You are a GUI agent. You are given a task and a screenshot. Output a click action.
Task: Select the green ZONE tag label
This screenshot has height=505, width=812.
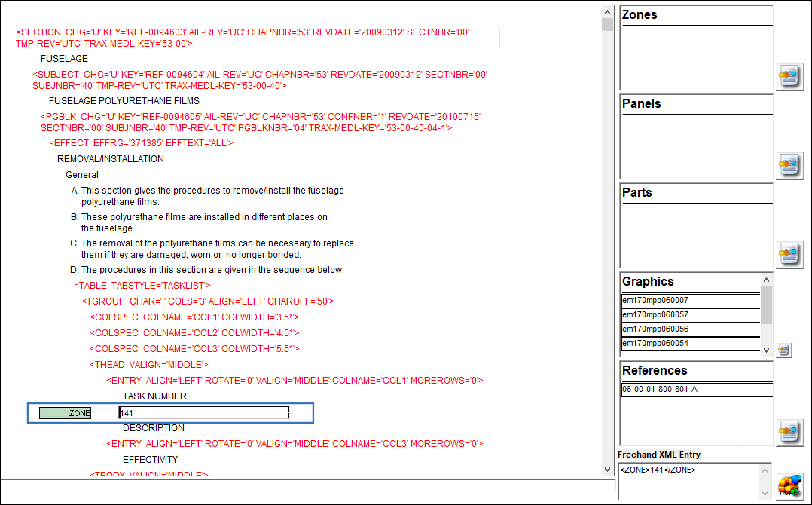coord(66,413)
